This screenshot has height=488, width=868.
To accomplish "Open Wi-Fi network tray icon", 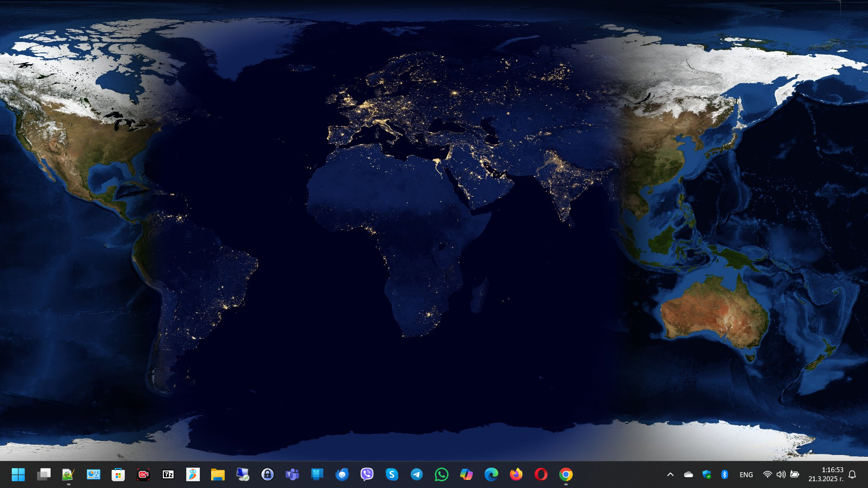I will 768,474.
